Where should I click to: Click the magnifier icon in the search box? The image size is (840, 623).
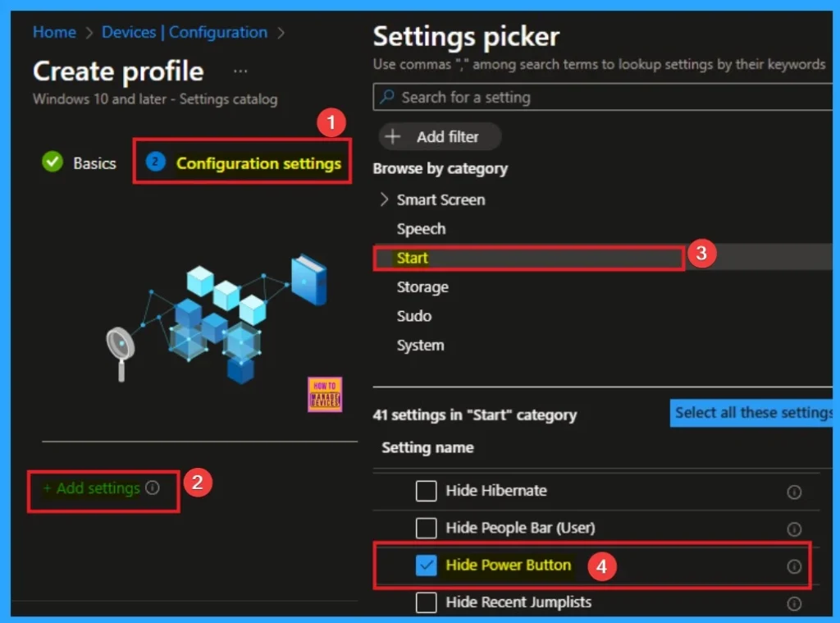coord(387,97)
